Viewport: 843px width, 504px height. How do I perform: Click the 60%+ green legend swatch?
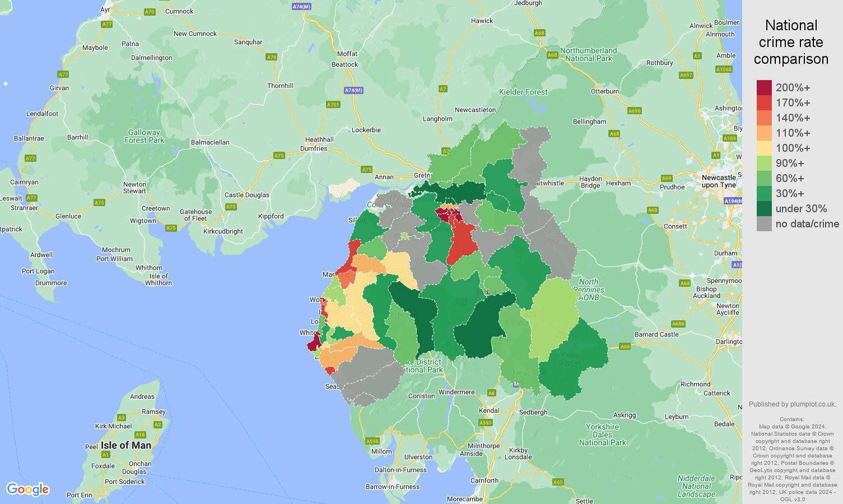pos(764,179)
